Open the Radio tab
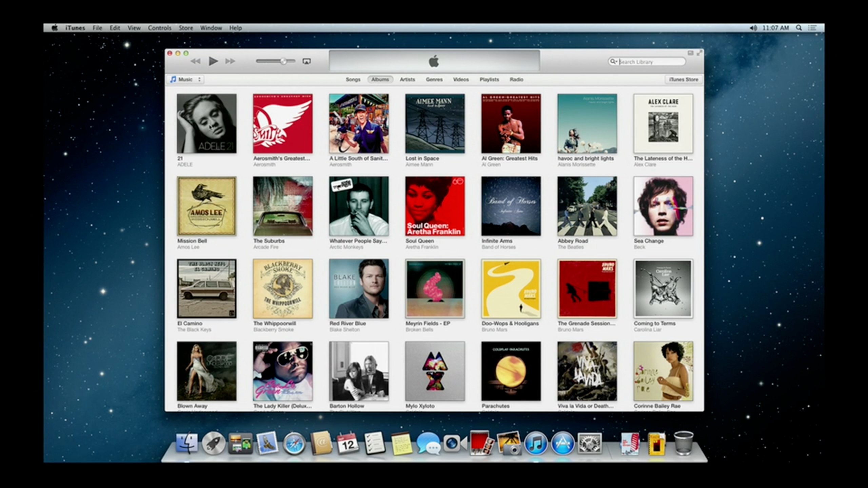This screenshot has width=868, height=488. [516, 79]
